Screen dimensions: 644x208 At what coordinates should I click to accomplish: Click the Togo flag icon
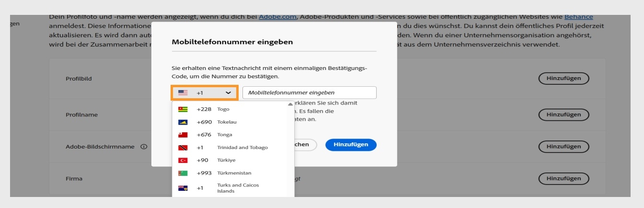183,109
